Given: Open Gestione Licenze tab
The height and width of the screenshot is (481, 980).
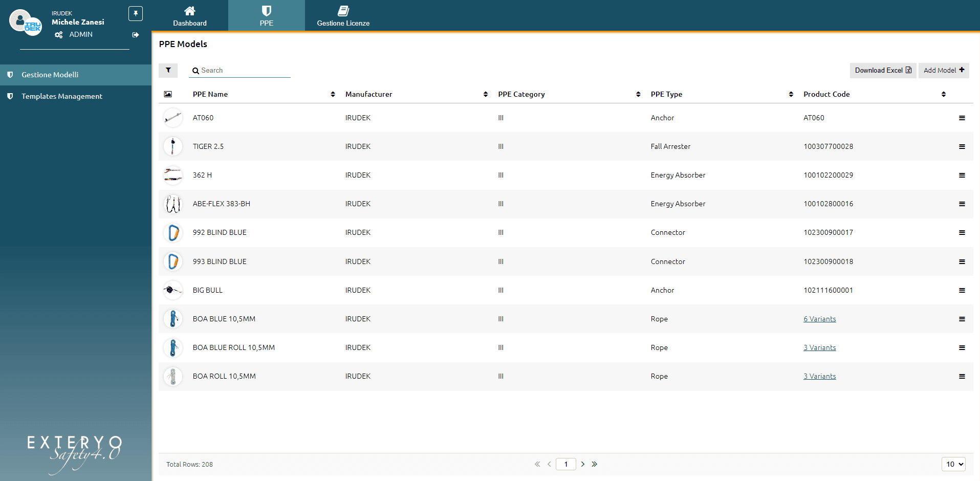Looking at the screenshot, I should [x=343, y=15].
